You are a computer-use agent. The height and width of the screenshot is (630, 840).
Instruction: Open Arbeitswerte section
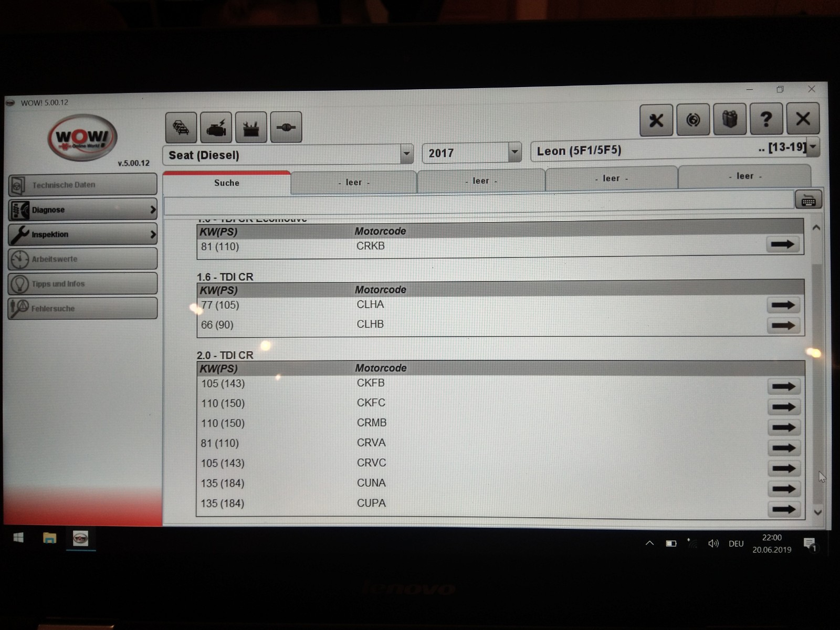pyautogui.click(x=82, y=259)
